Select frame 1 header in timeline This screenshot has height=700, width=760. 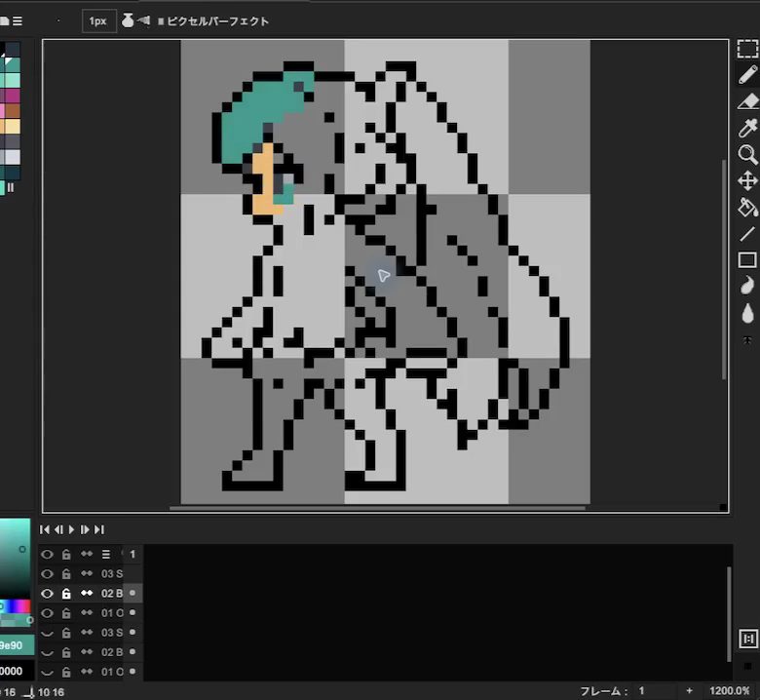pos(133,554)
